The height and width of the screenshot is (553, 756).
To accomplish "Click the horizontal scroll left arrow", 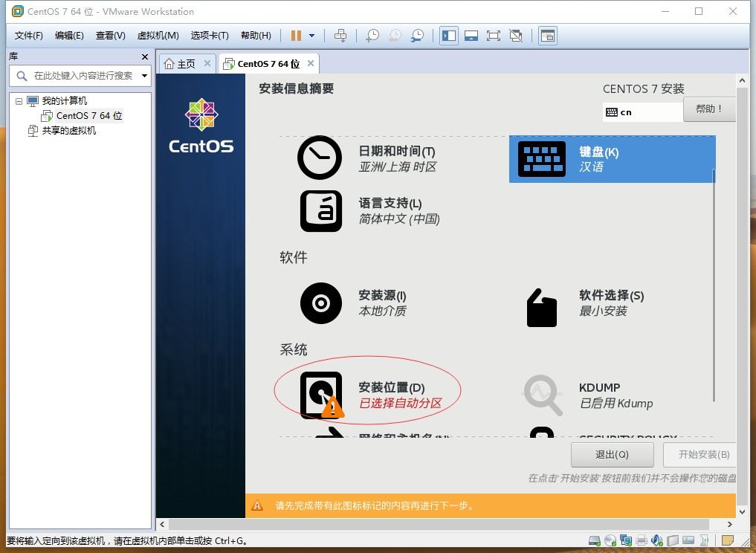I will coord(163,524).
